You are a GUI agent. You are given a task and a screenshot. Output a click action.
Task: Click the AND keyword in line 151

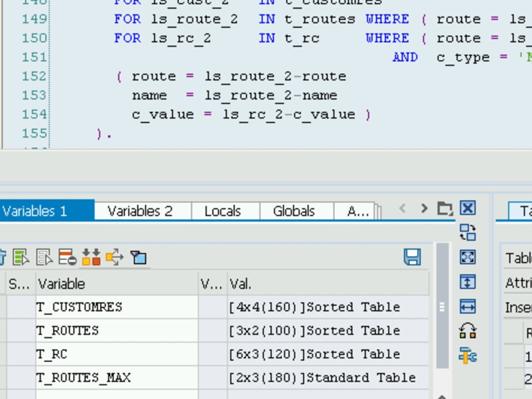[x=405, y=57]
